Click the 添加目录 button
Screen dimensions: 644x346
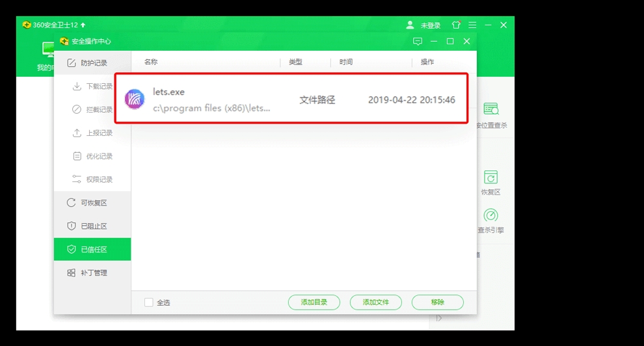pos(314,302)
